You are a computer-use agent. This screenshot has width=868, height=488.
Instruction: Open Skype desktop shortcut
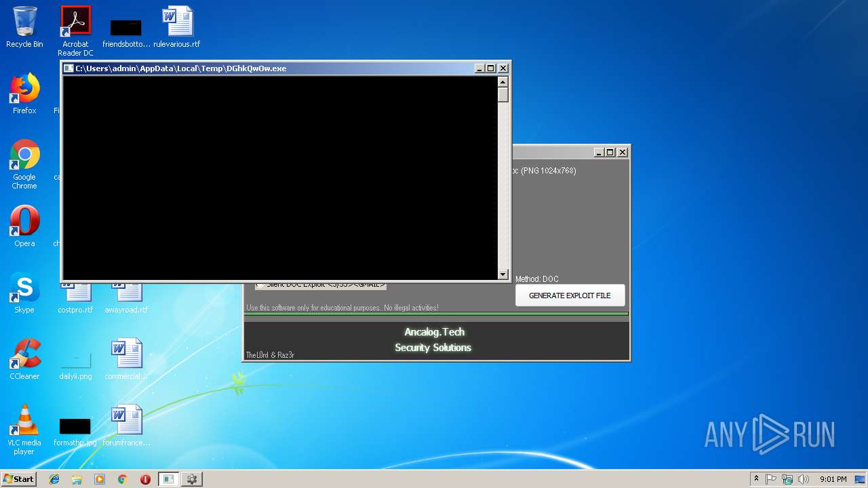24,293
